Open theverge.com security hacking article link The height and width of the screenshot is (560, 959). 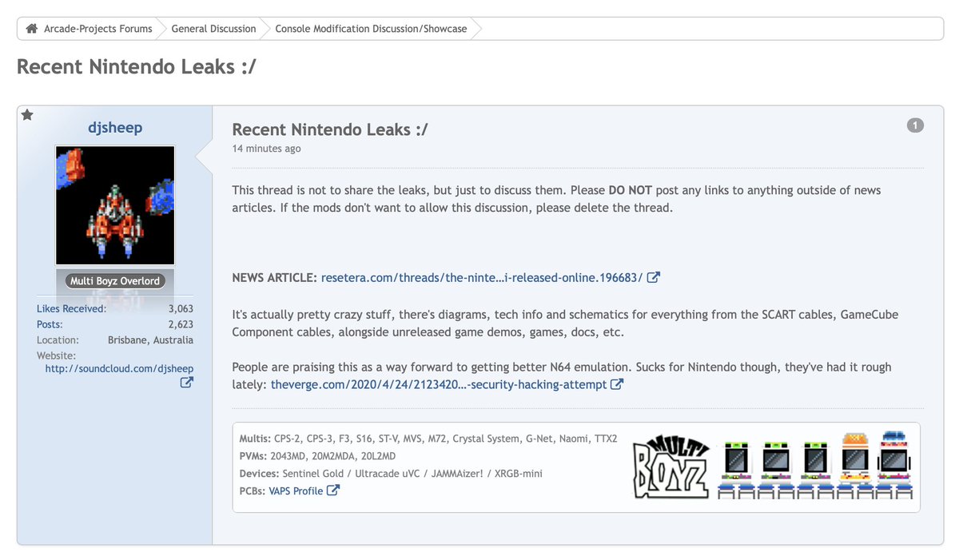click(439, 384)
